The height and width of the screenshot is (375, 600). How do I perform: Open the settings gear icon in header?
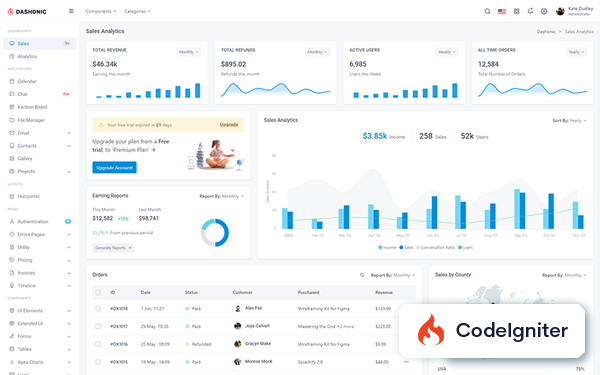point(544,11)
